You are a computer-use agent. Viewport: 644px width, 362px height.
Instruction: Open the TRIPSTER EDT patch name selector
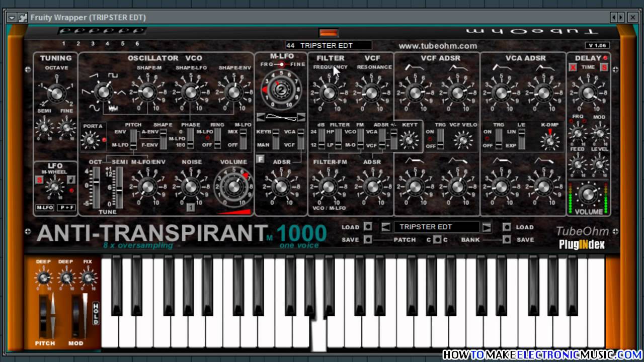click(436, 227)
